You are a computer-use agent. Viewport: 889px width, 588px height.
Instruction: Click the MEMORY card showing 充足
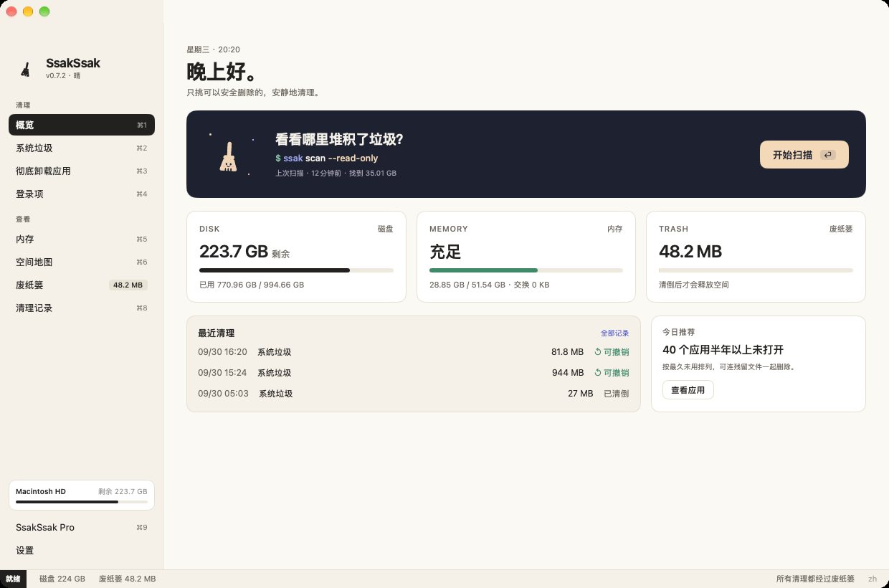click(x=526, y=256)
